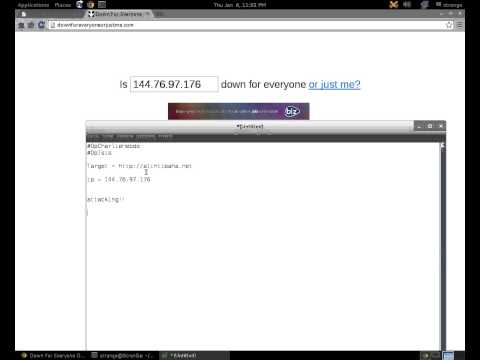Click the clock showing Thu Jan 8
This screenshot has width=480, height=360.
[240, 5]
